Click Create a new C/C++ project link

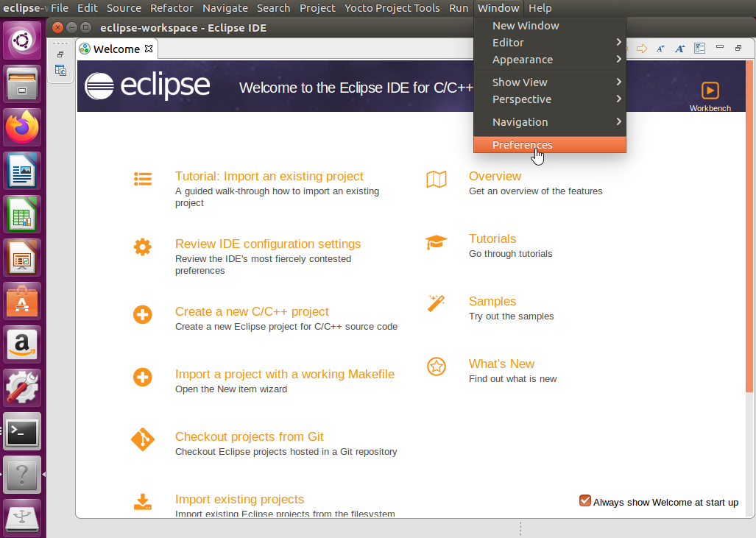click(252, 311)
